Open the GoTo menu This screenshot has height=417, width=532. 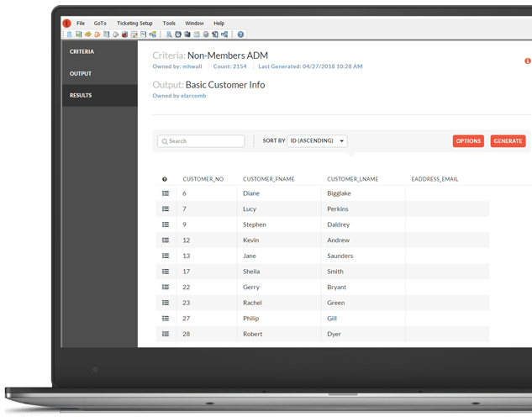(x=100, y=23)
